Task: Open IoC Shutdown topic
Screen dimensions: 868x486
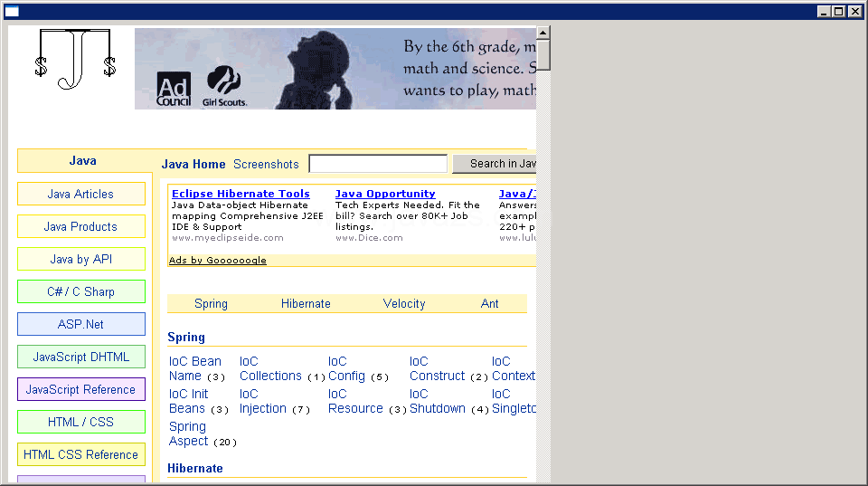Action: point(438,401)
